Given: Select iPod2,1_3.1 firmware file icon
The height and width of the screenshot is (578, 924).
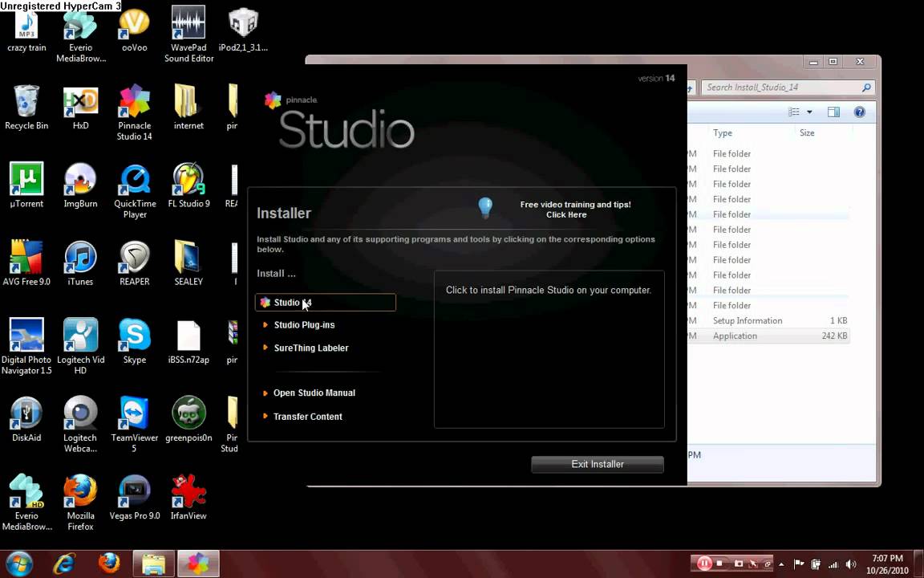Looking at the screenshot, I should (x=243, y=31).
